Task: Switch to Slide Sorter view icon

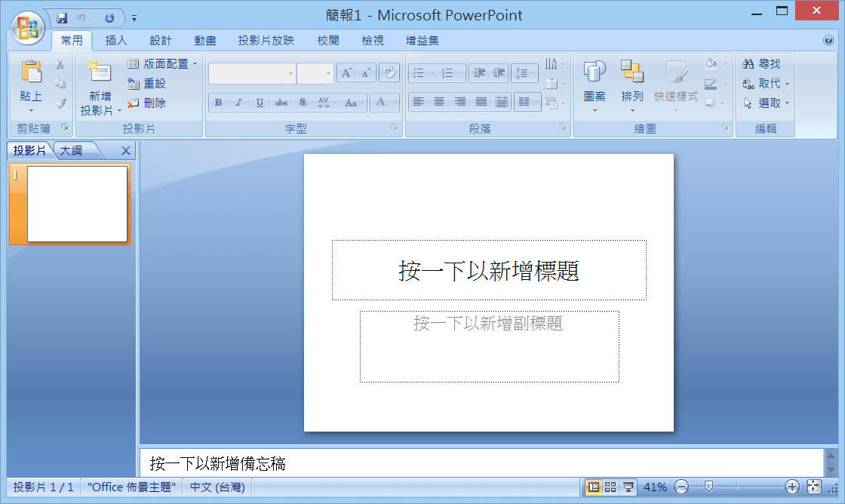Action: click(610, 487)
